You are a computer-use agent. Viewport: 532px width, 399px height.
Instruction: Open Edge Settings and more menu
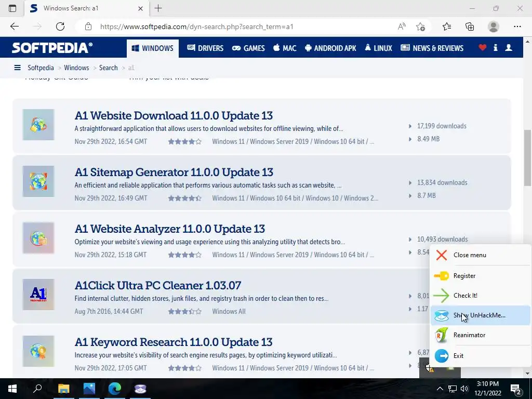[517, 26]
